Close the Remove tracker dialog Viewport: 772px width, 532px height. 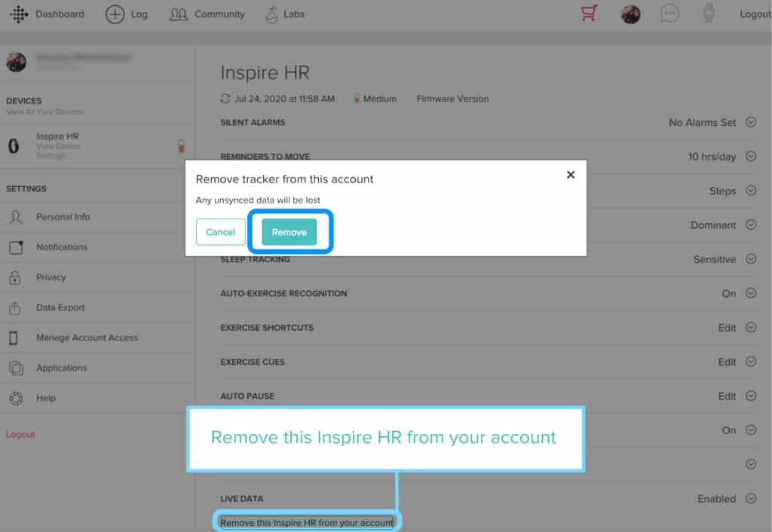[571, 175]
